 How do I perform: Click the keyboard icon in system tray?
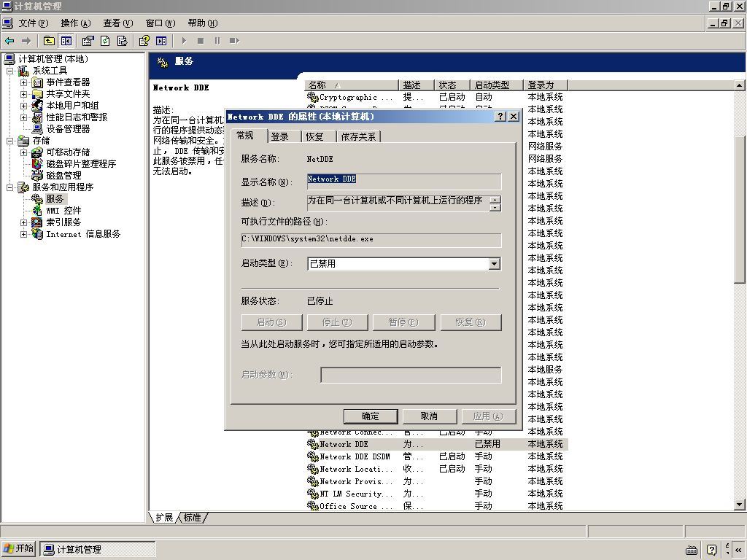pos(692,550)
